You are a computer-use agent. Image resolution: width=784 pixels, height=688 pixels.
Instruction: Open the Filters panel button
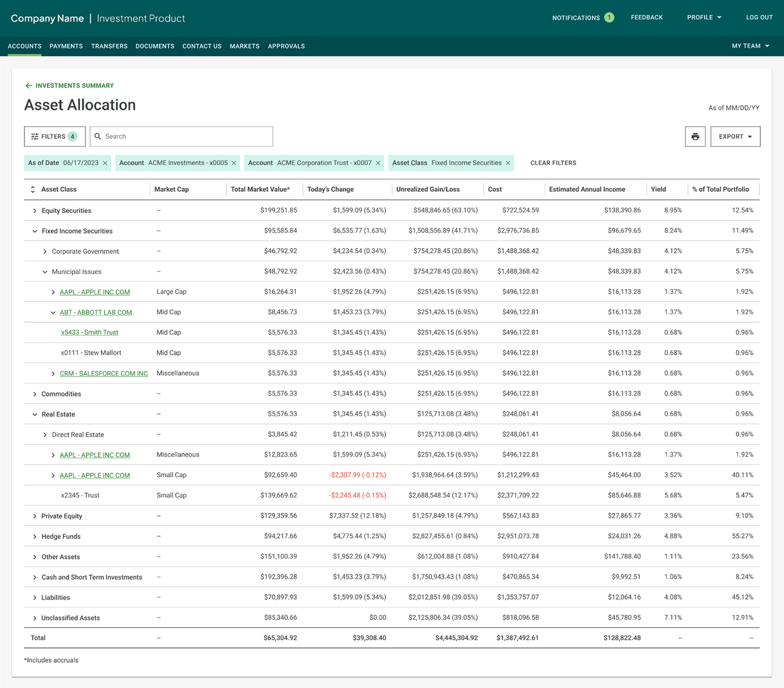pyautogui.click(x=55, y=137)
